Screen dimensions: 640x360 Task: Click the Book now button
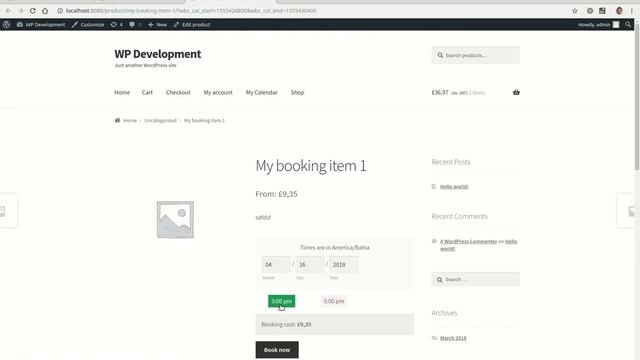click(x=277, y=350)
